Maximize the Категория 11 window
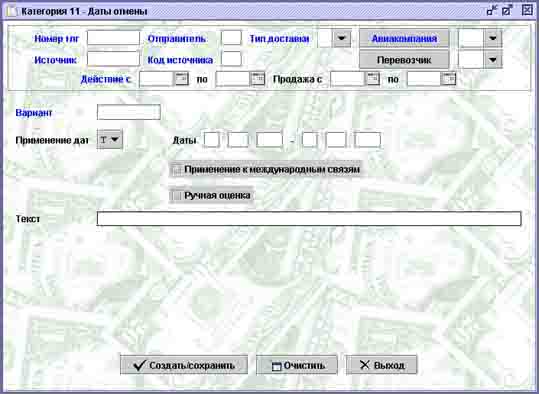The height and width of the screenshot is (394, 539). [507, 11]
